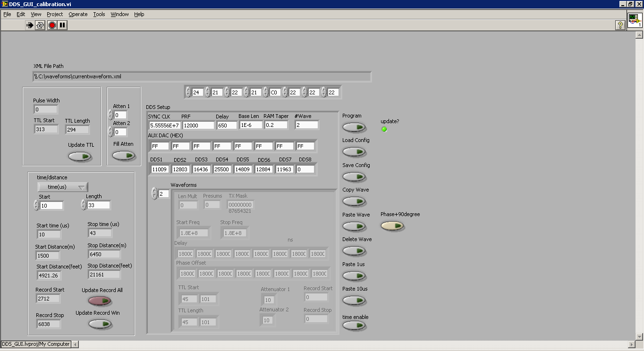The width and height of the screenshot is (644, 351).
Task: Toggle the Update Record All switch
Action: coord(100,301)
